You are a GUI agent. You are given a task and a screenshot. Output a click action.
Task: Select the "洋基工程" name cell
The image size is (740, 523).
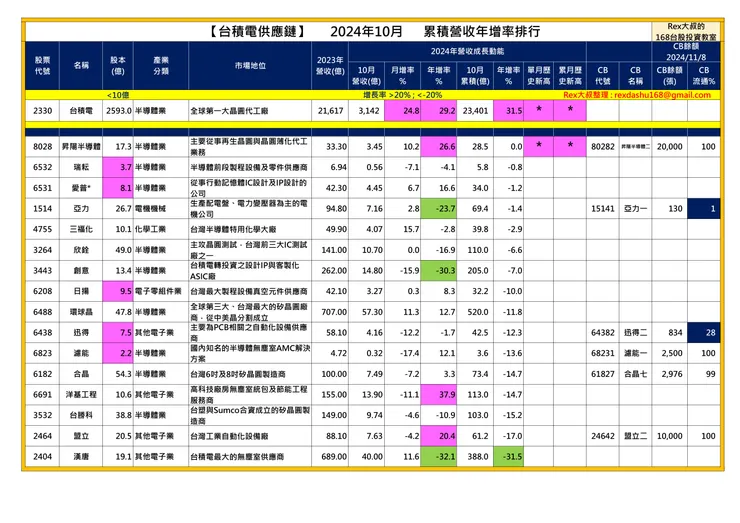click(x=81, y=395)
